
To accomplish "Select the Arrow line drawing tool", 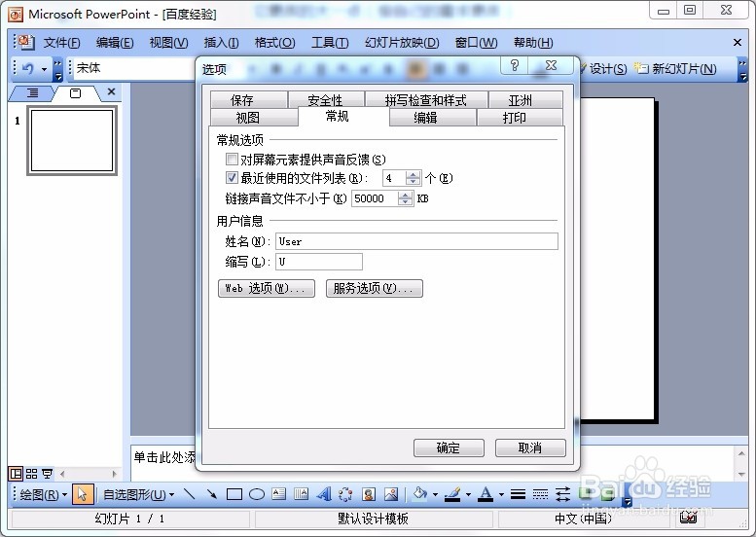I will pos(211,494).
